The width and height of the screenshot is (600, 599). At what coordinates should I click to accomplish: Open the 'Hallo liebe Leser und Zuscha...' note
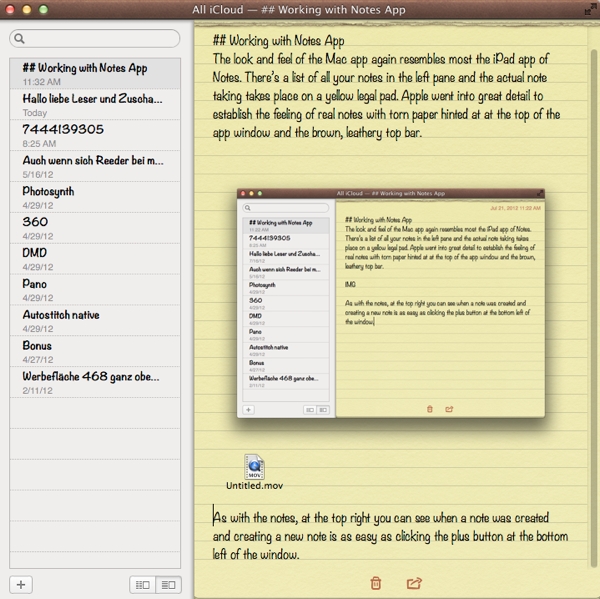click(x=95, y=104)
